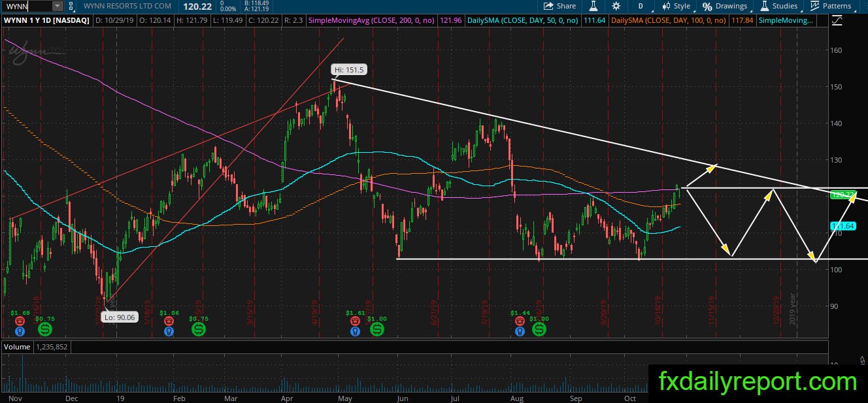
Task: Click the DailySMA (CLOSE, DAY, 100) label
Action: click(667, 21)
